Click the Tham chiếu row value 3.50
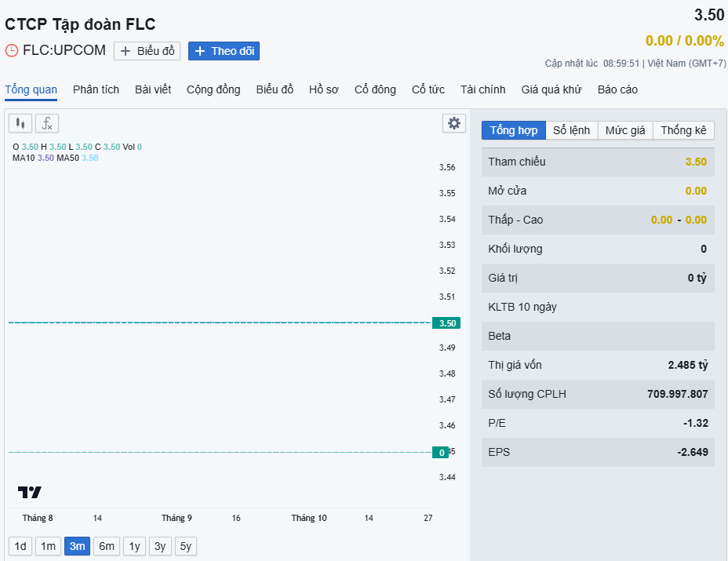The height and width of the screenshot is (561, 728). point(696,162)
